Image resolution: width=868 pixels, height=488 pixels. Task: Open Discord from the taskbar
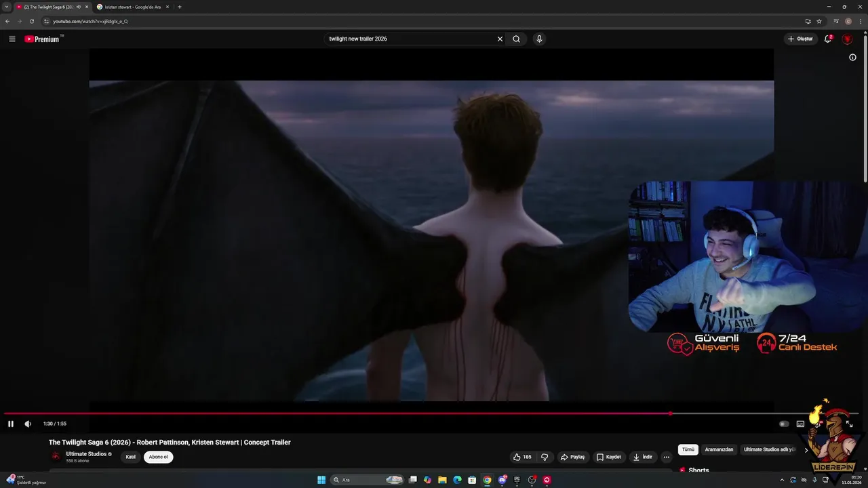click(x=502, y=480)
